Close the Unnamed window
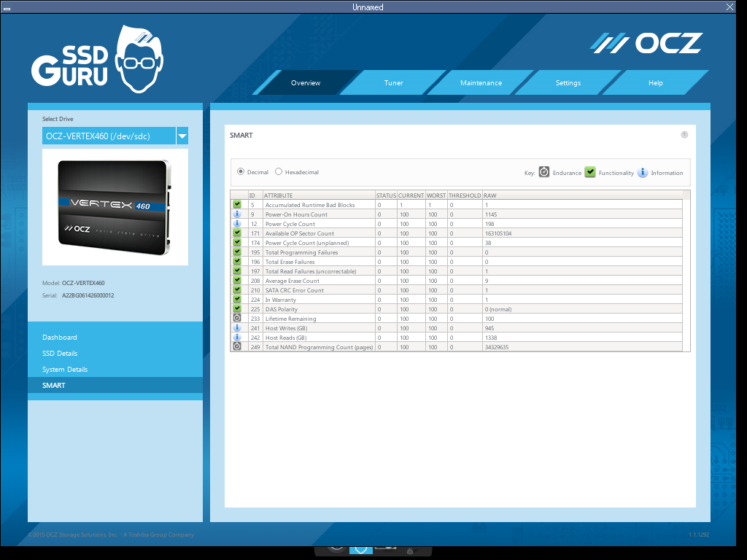The width and height of the screenshot is (747, 560). pos(729,7)
